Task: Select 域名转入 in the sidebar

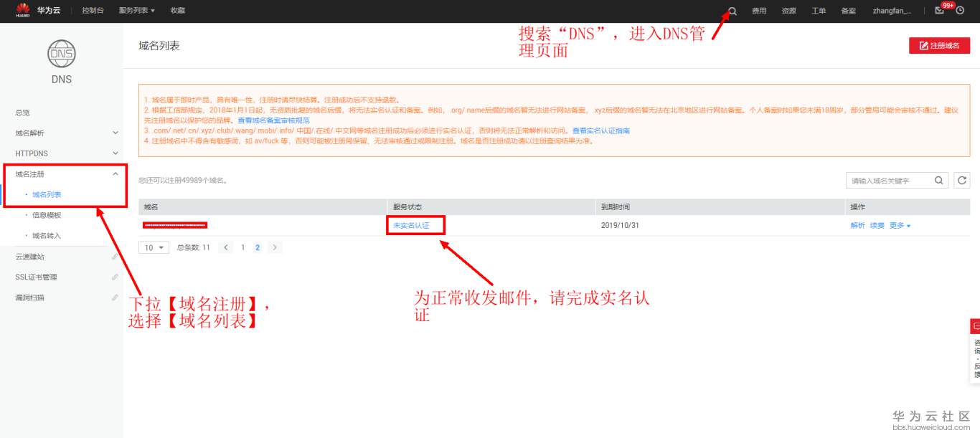Action: pyautogui.click(x=47, y=236)
